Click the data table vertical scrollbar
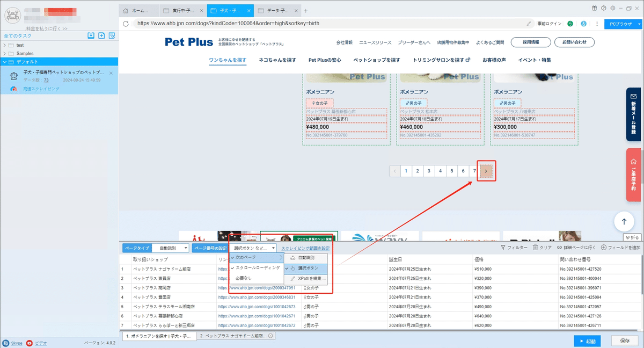644x348 pixels. point(641,274)
